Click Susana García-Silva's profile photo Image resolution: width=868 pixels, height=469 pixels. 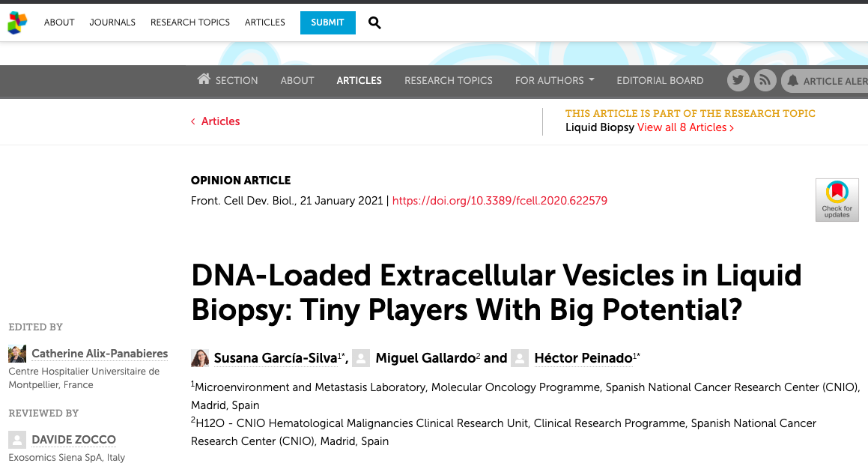200,358
